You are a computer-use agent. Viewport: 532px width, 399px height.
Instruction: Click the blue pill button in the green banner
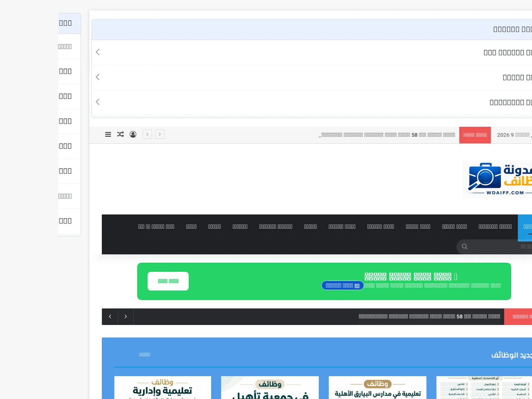click(x=342, y=286)
